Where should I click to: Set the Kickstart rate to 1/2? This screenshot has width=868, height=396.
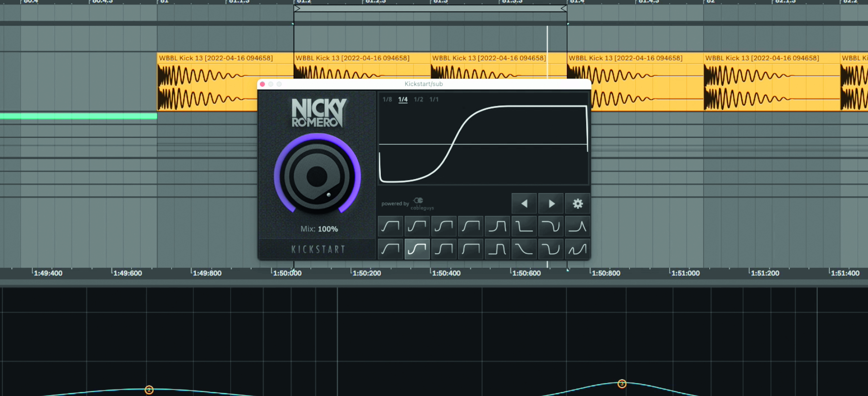coord(419,99)
